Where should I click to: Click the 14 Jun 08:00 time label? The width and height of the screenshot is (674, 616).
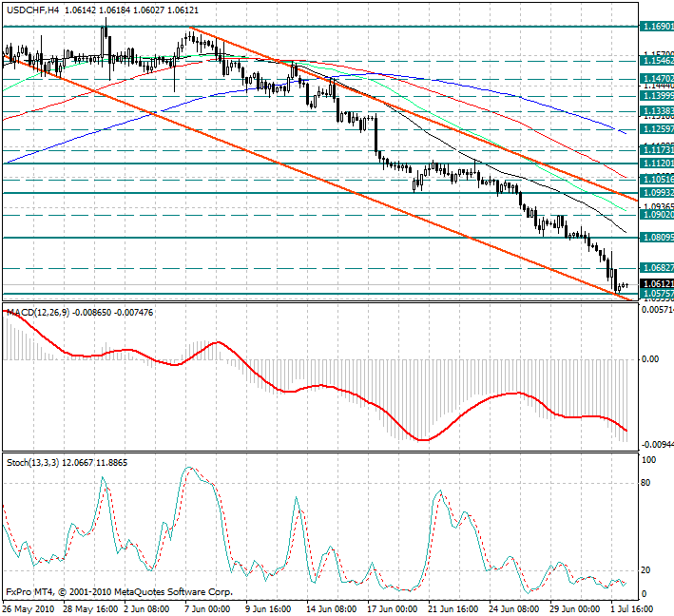click(x=329, y=608)
